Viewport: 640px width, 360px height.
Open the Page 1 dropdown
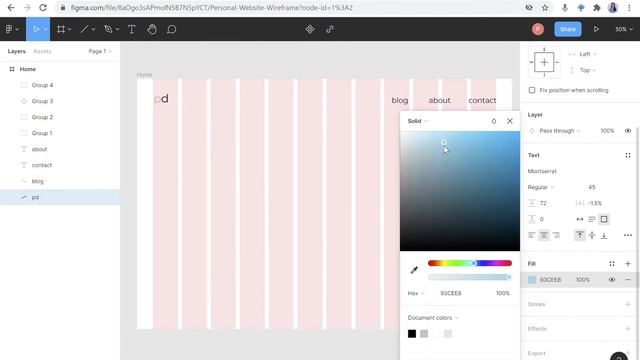[100, 51]
